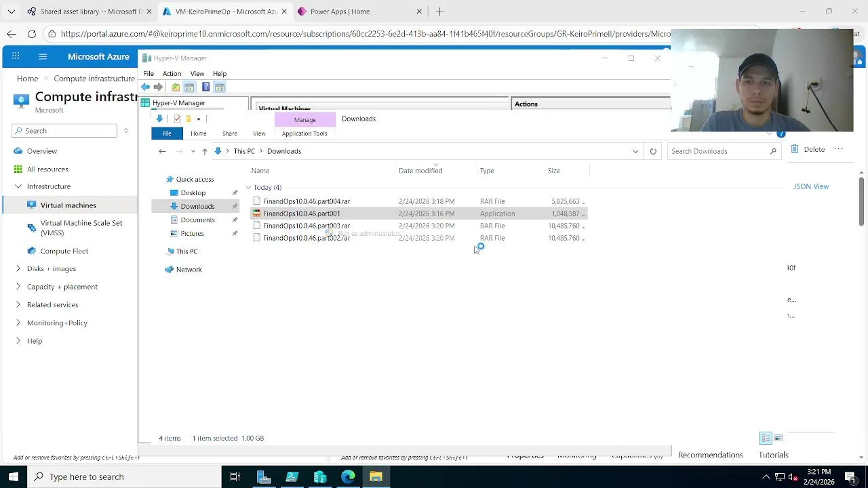Open the Microsoft app launcher grid
The height and width of the screenshot is (488, 868).
tap(16, 57)
